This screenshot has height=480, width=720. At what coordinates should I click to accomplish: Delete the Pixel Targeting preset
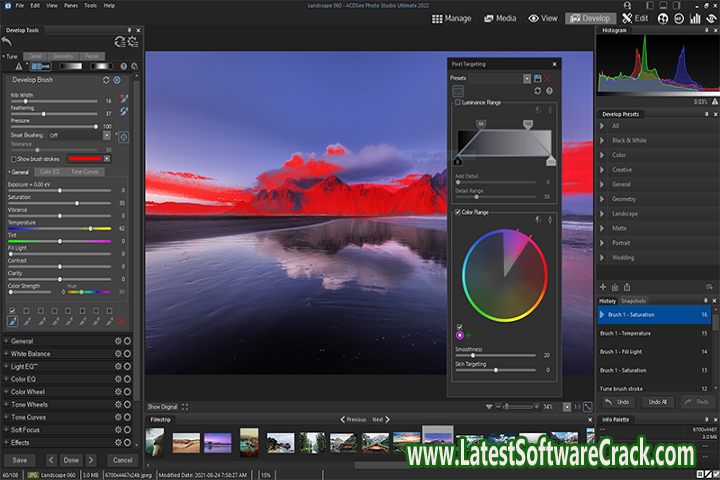[x=549, y=78]
